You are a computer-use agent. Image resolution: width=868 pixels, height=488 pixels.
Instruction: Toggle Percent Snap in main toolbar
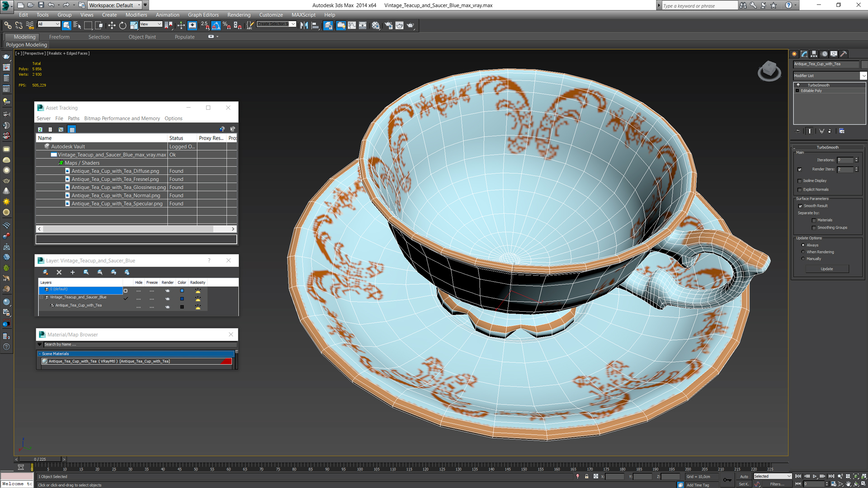click(x=226, y=25)
